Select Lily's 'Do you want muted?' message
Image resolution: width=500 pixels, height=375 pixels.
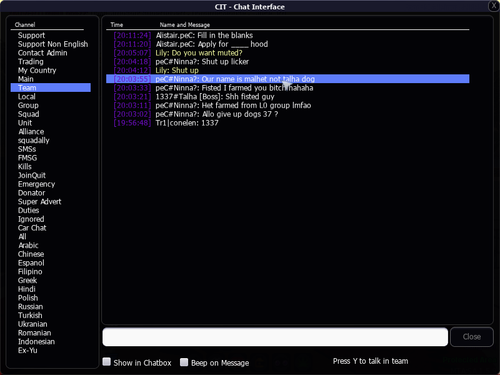pyautogui.click(x=288, y=53)
